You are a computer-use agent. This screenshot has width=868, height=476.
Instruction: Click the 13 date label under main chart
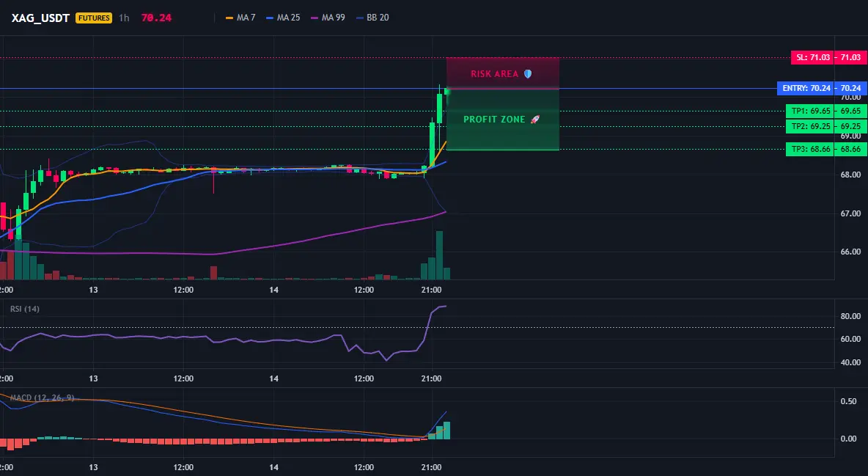[93, 290]
